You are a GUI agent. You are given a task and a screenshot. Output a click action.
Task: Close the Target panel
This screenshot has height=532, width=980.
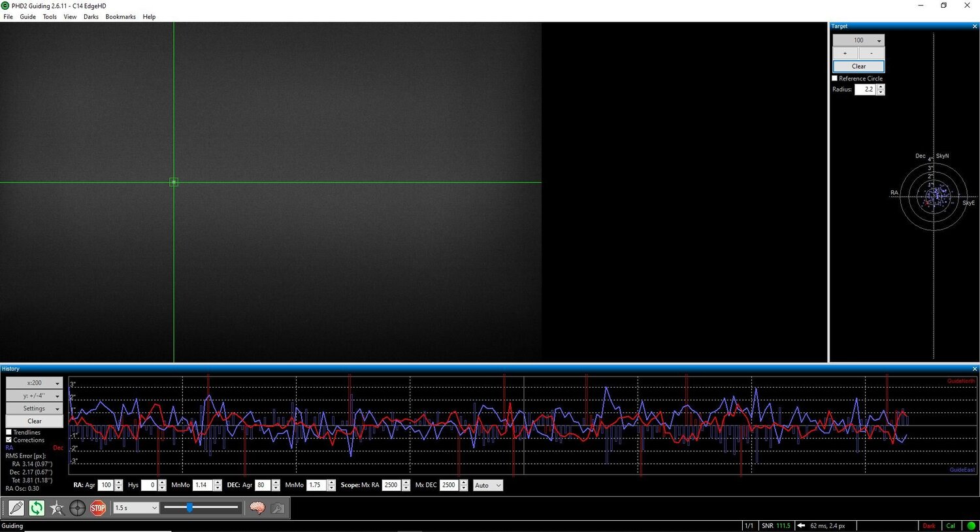coord(975,26)
